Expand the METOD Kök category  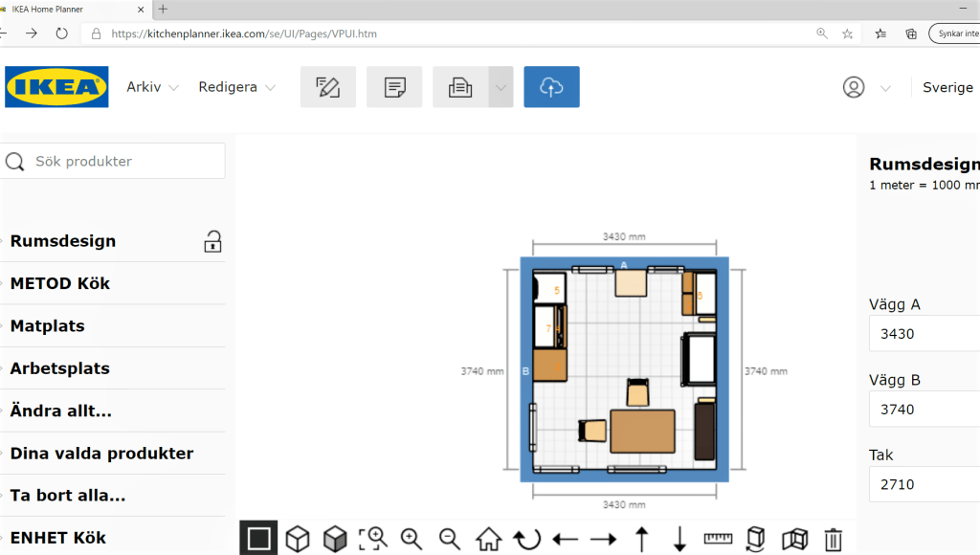(x=60, y=283)
